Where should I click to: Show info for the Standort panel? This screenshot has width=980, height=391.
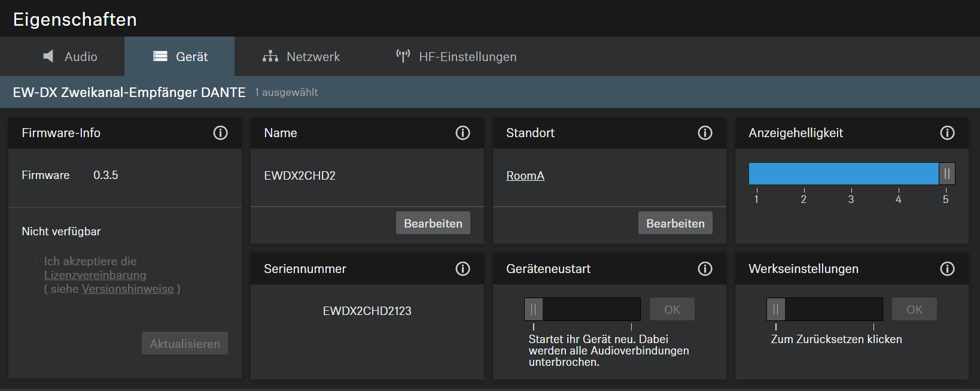705,133
